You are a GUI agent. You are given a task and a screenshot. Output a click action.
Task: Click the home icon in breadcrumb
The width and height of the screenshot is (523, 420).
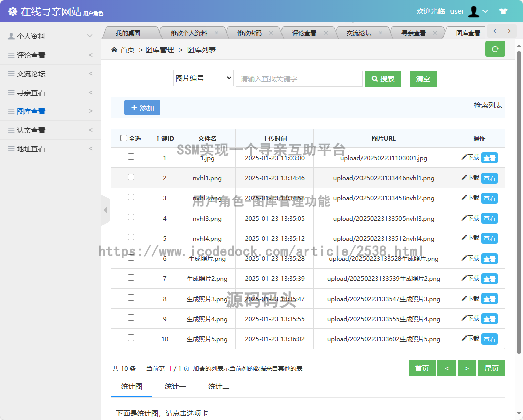pyautogui.click(x=114, y=50)
